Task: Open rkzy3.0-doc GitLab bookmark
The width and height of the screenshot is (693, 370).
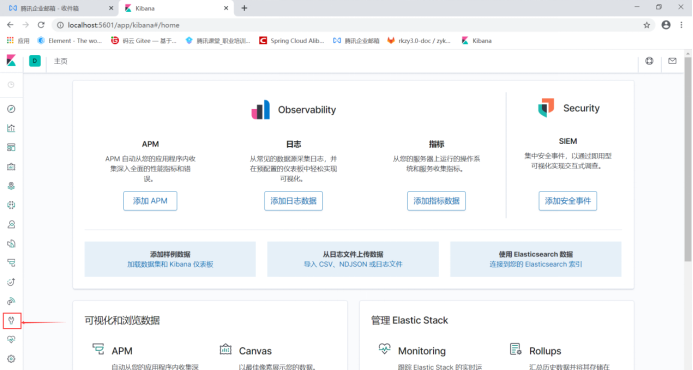Action: point(419,41)
